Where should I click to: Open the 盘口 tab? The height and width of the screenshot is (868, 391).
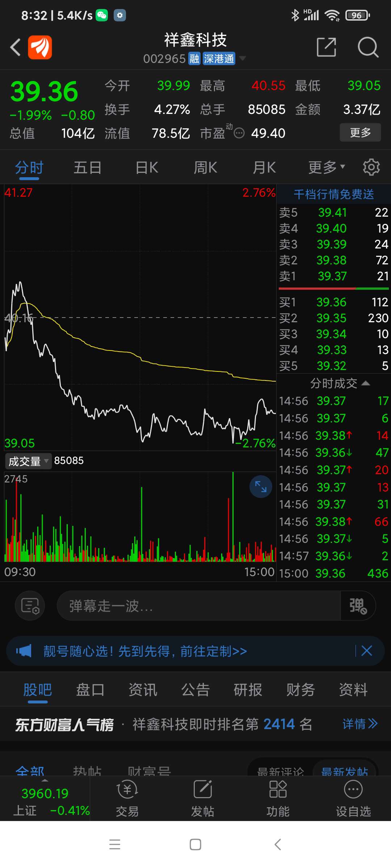[x=90, y=690]
